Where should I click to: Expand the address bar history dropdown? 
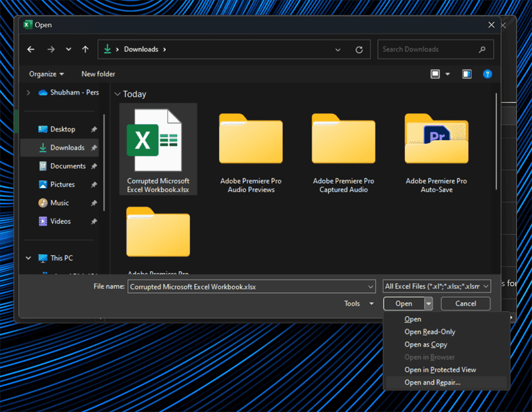(x=337, y=50)
